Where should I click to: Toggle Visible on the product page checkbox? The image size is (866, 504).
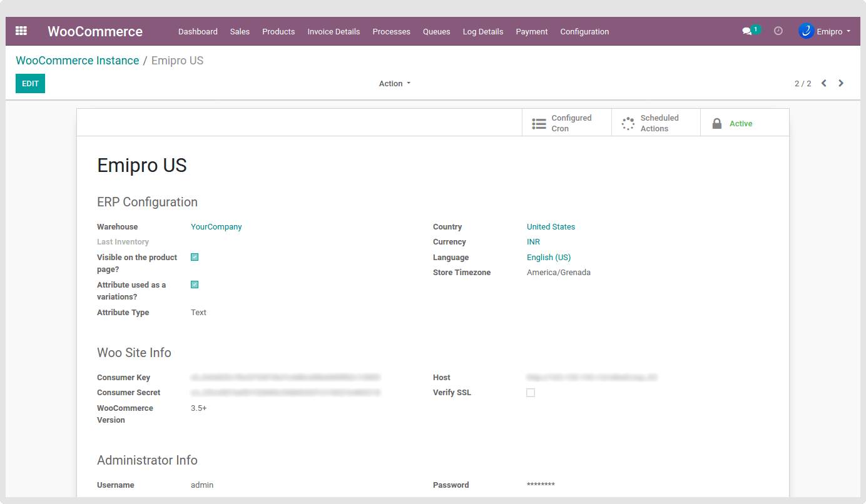pyautogui.click(x=195, y=257)
